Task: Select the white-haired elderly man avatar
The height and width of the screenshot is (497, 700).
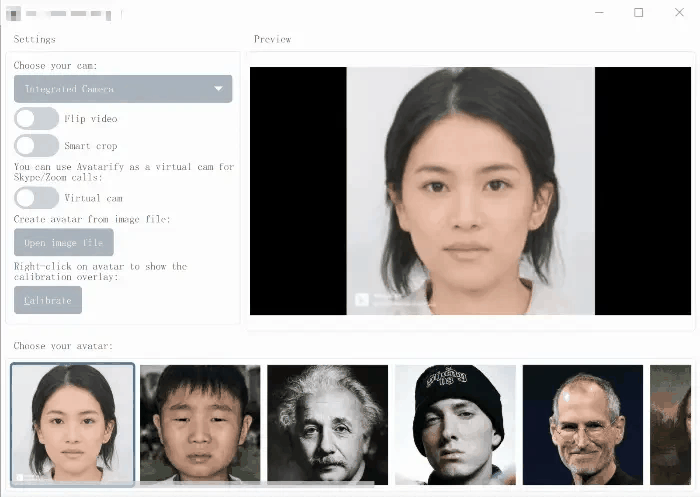Action: tap(327, 423)
